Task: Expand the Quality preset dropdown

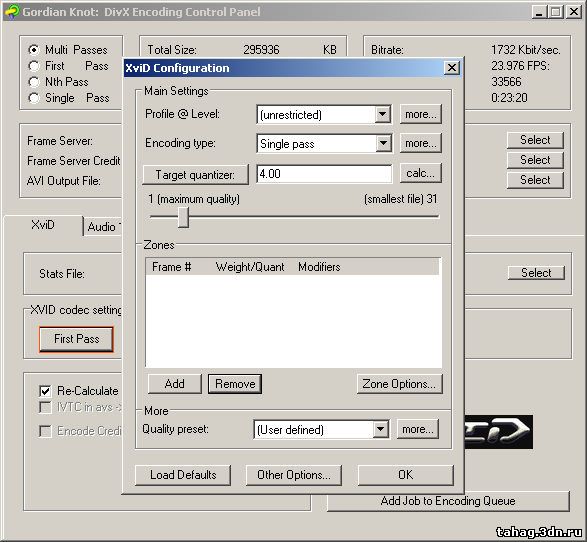Action: (x=380, y=429)
